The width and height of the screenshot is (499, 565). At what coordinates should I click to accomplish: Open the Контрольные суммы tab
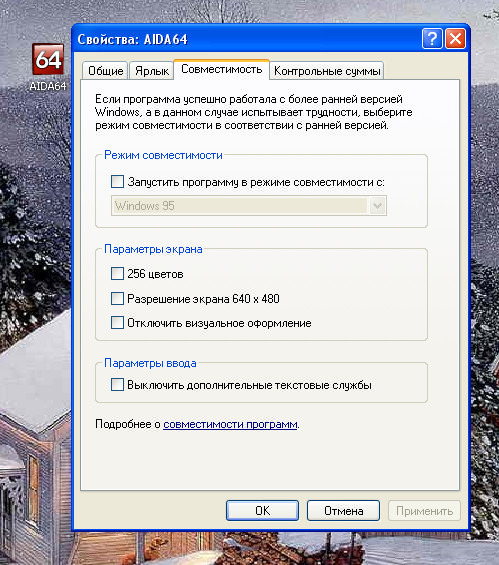[x=327, y=71]
